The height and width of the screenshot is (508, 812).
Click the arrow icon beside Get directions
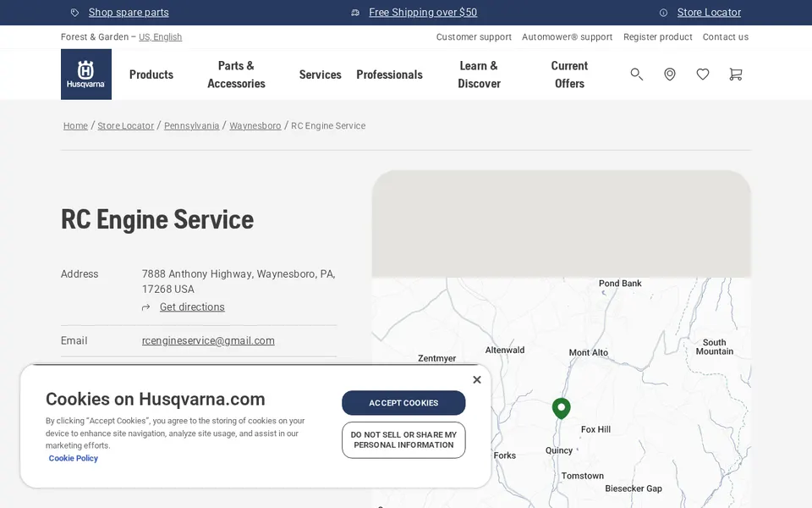pyautogui.click(x=146, y=307)
